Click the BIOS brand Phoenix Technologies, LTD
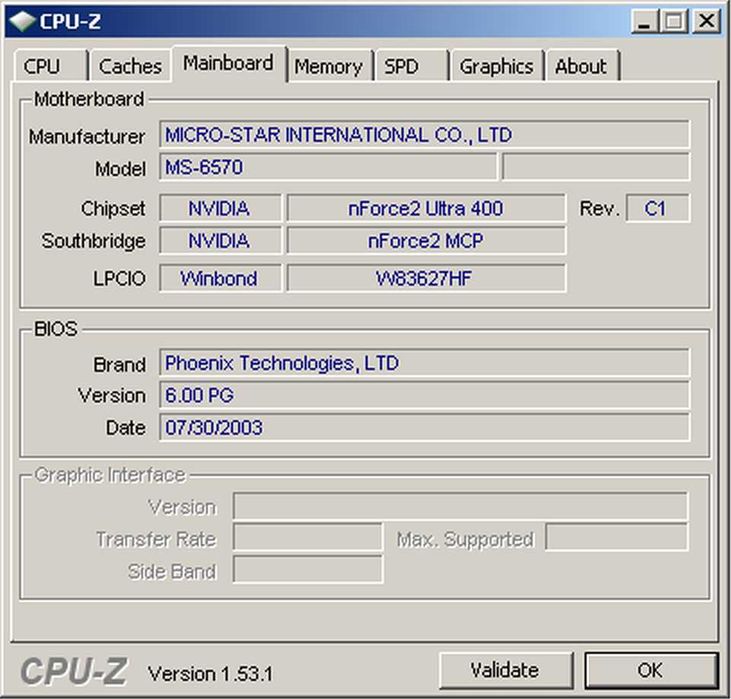 coord(424,363)
